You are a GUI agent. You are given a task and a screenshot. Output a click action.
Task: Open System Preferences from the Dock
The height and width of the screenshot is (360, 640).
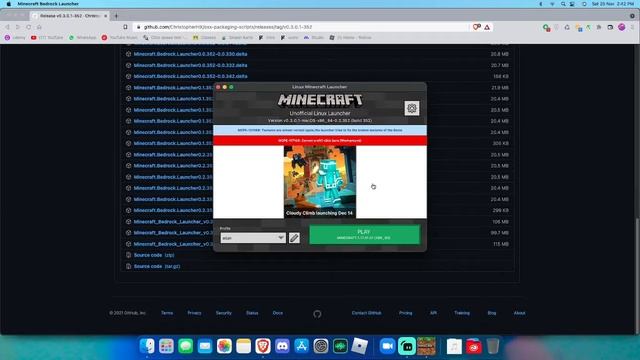pos(321,346)
